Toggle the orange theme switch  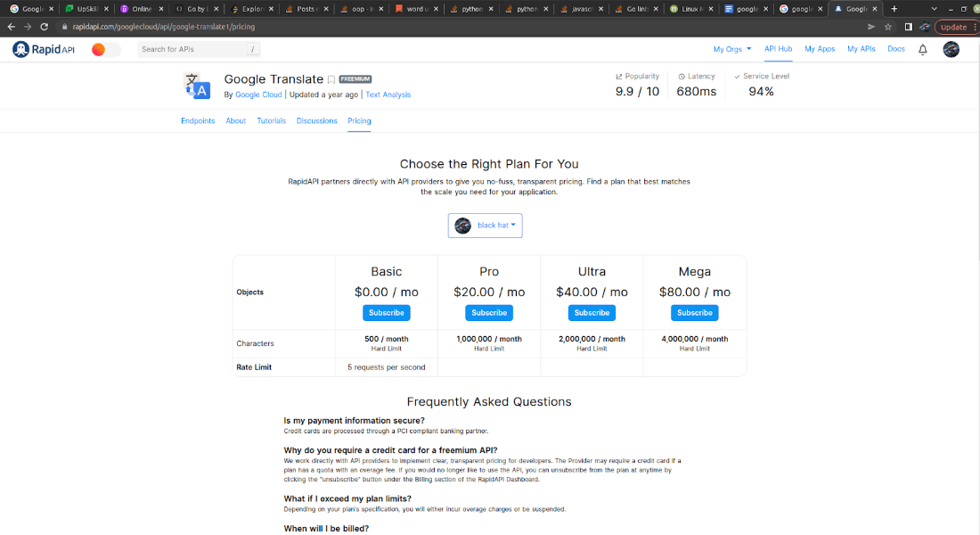105,49
